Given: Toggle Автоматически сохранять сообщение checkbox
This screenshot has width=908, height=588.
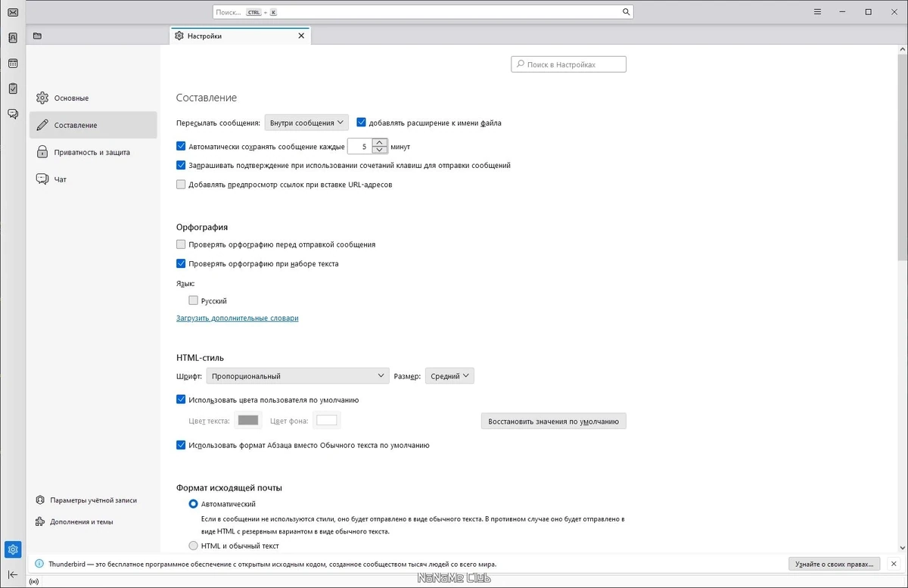Looking at the screenshot, I should point(181,146).
